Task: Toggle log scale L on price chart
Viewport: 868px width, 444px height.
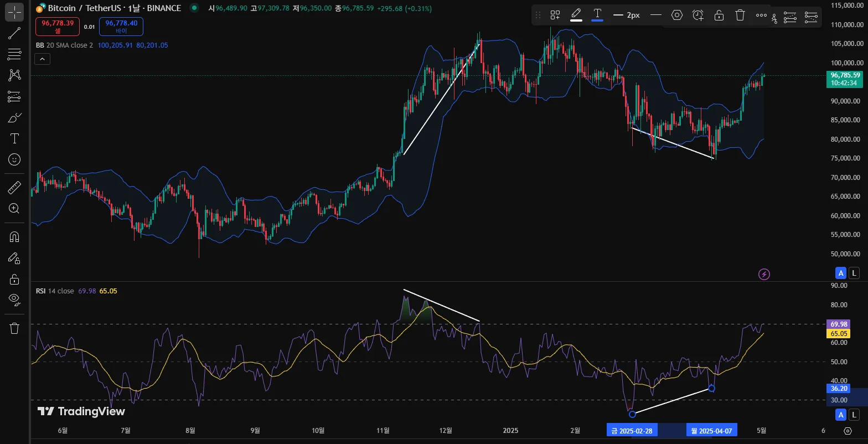Action: [854, 272]
